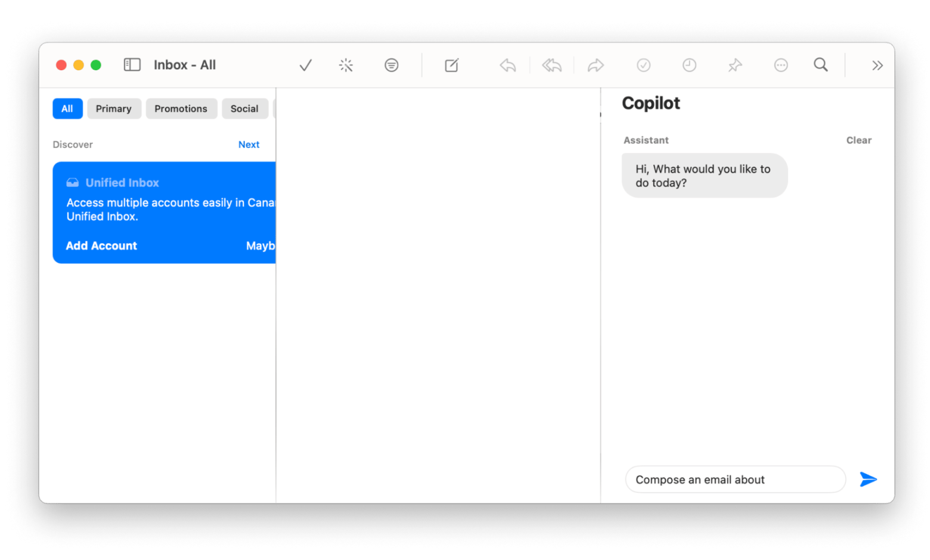The width and height of the screenshot is (930, 560).
Task: Click the Reply arrow icon
Action: [x=507, y=65]
